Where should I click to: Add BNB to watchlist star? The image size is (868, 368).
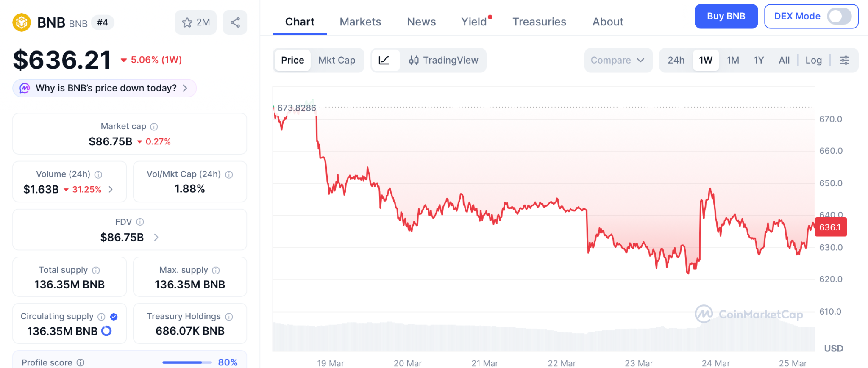pos(195,22)
